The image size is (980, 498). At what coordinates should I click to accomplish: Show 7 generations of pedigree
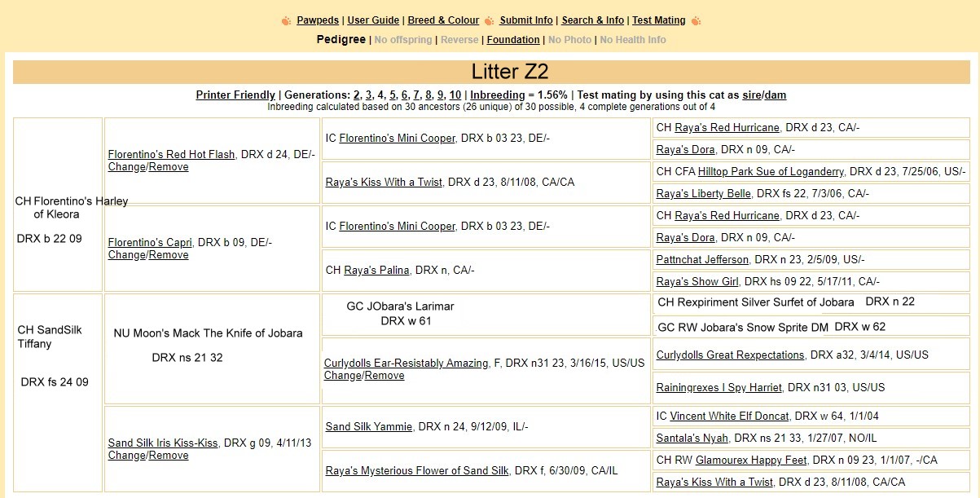pyautogui.click(x=416, y=95)
